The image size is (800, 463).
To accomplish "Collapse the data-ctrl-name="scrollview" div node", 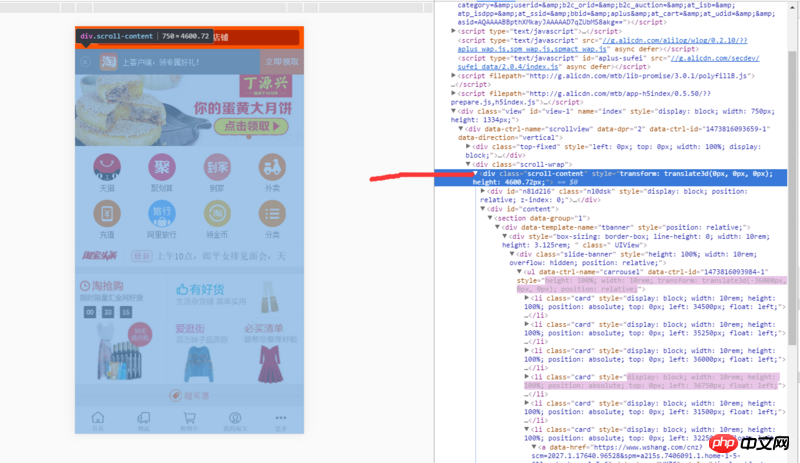I will [x=461, y=129].
